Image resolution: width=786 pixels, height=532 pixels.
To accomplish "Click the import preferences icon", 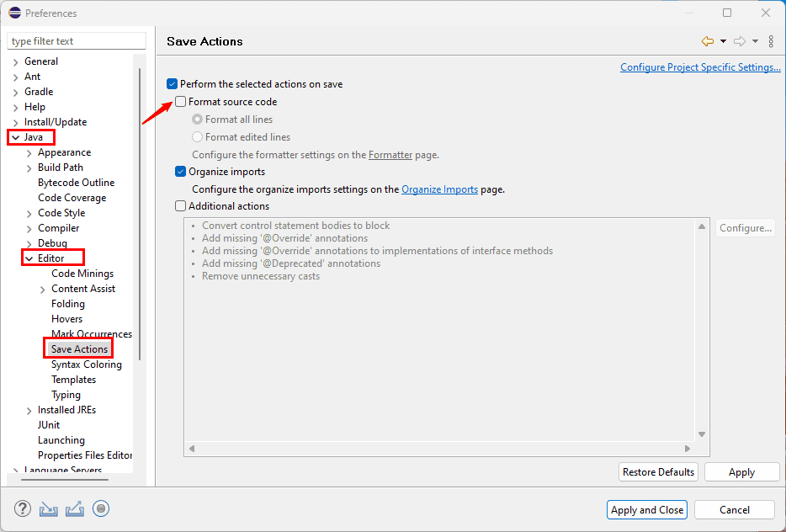I will (x=49, y=508).
